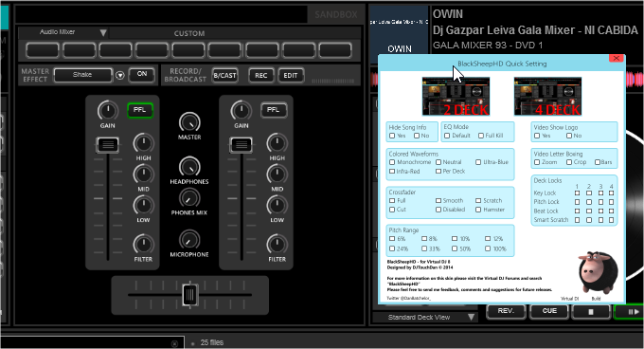This screenshot has width=644, height=349.
Task: Click the PHONES MIX knob
Action: click(x=189, y=198)
